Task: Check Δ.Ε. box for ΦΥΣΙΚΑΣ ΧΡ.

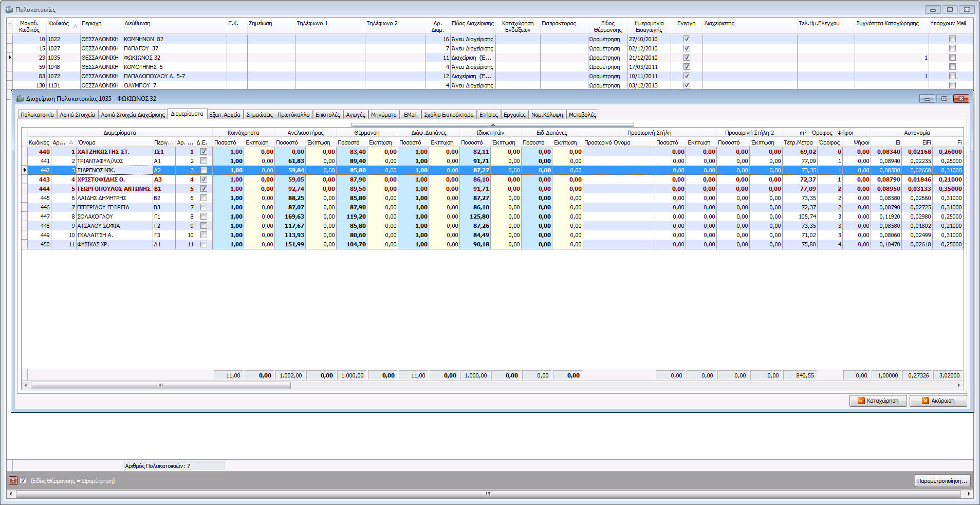Action: click(204, 244)
